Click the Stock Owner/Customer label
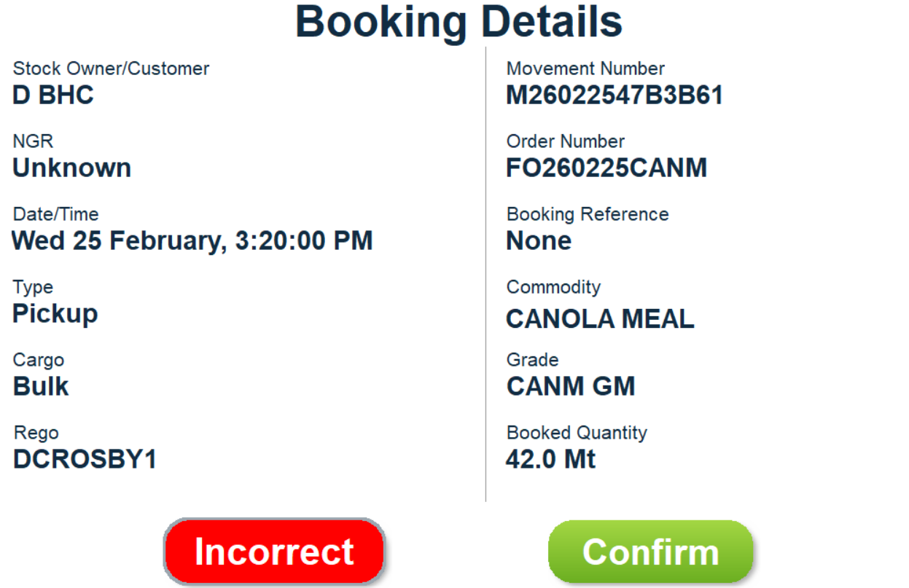The width and height of the screenshot is (909, 588). [111, 68]
